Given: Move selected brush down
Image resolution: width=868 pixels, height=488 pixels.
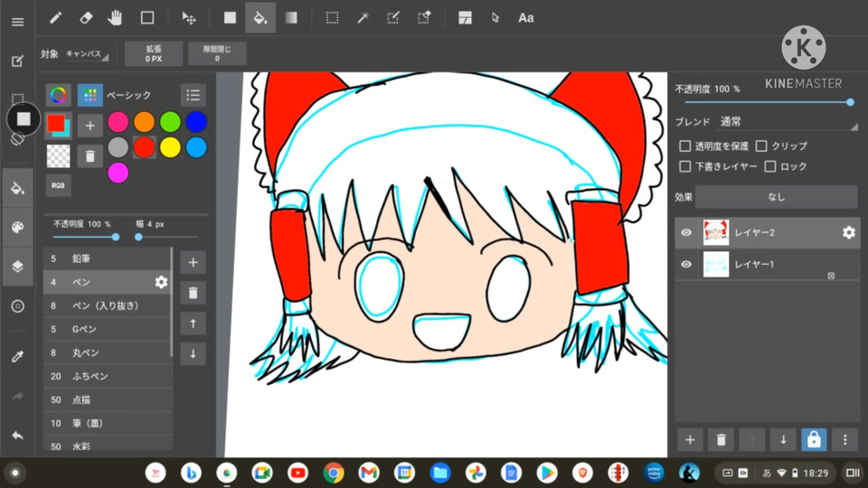Looking at the screenshot, I should click(x=193, y=354).
